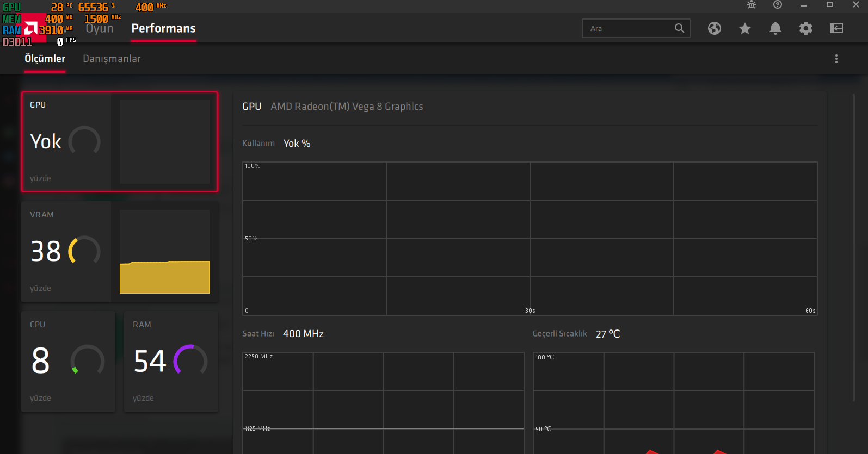This screenshot has height=454, width=868.
Task: Click the VRAM yellow gauge ring
Action: click(x=84, y=251)
